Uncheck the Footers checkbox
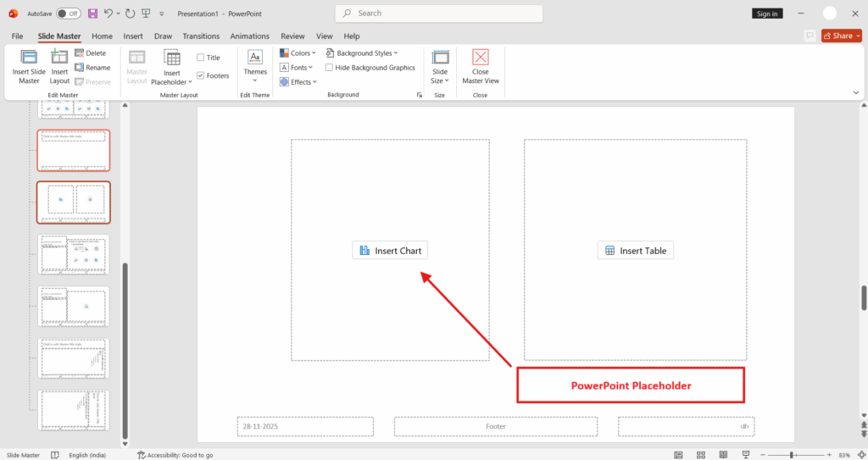Viewport: 868px width, 460px height. 201,75
